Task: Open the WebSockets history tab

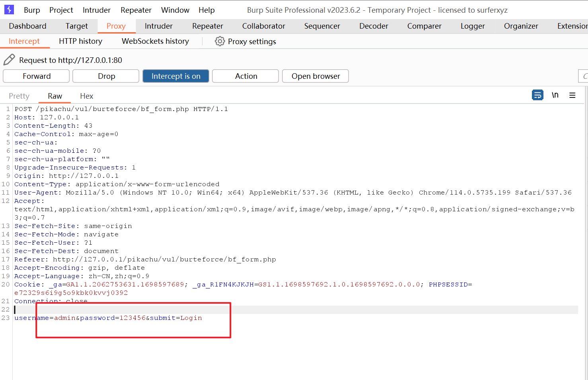Action: pos(155,41)
